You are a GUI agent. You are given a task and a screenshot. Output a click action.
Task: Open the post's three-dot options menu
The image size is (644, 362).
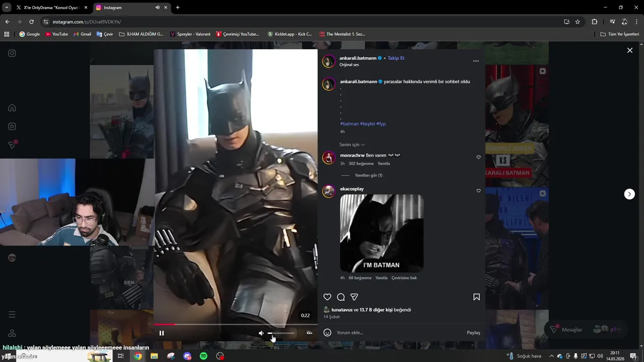point(476,61)
